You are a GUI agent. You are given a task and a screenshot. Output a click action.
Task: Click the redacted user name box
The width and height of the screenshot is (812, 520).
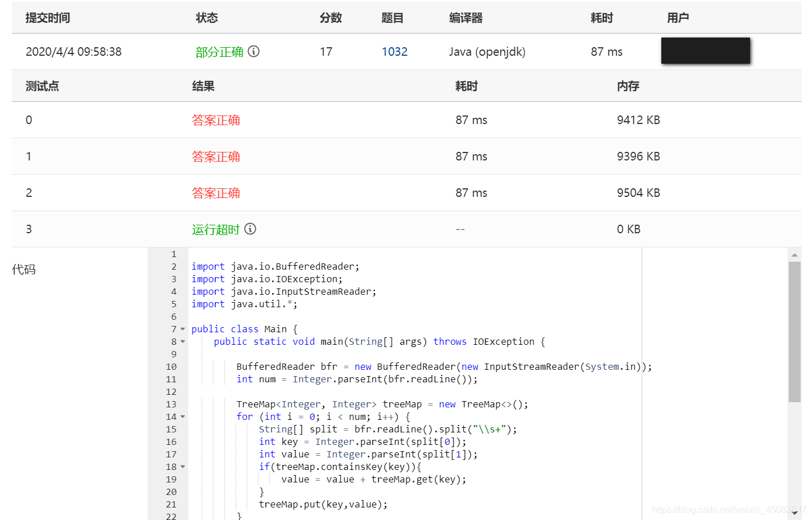click(x=706, y=51)
